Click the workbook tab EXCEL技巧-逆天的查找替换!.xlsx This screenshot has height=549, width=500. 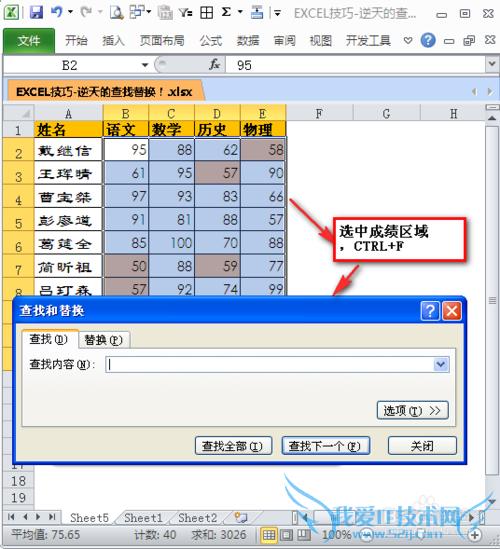pos(104,91)
